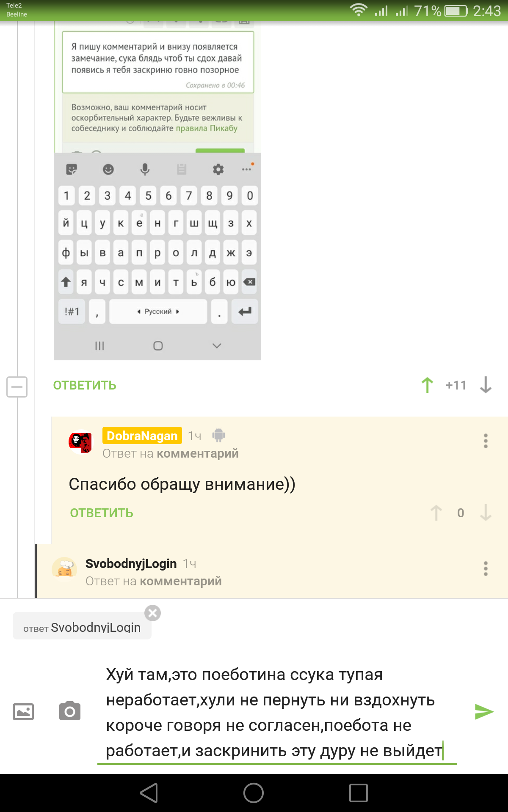Reply to the +11 rated comment
508x812 pixels.
[x=85, y=385]
